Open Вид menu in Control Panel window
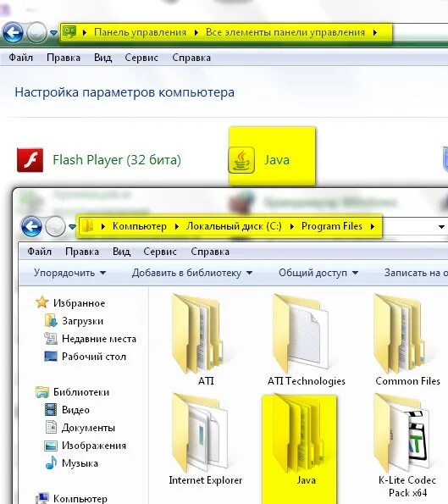This screenshot has width=448, height=504. pos(102,58)
